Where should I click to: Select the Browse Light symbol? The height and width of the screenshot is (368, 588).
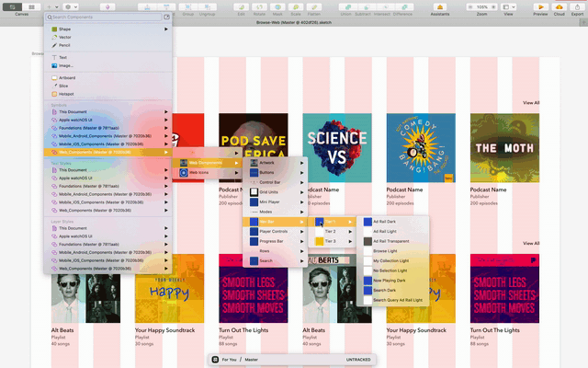tap(392, 251)
